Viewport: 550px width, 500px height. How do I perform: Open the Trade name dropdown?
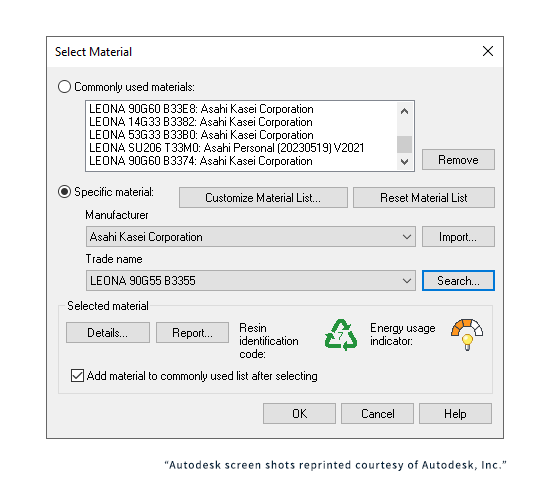(251, 281)
